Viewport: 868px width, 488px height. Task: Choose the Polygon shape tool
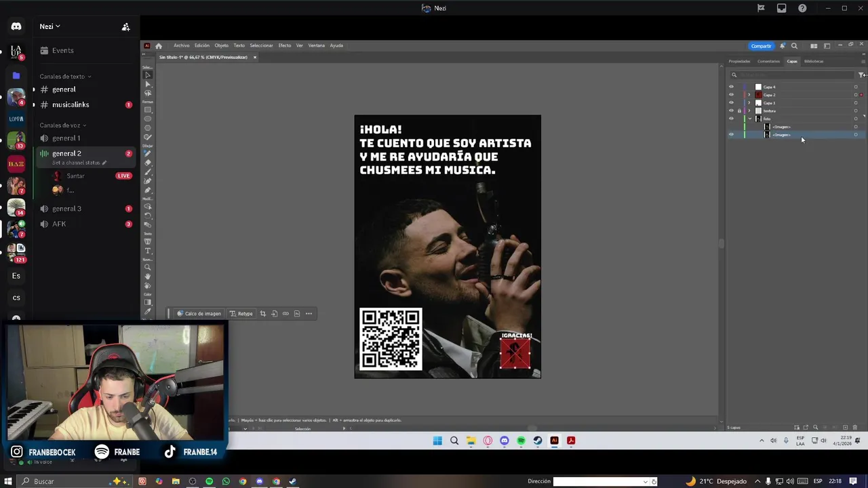coord(148,127)
